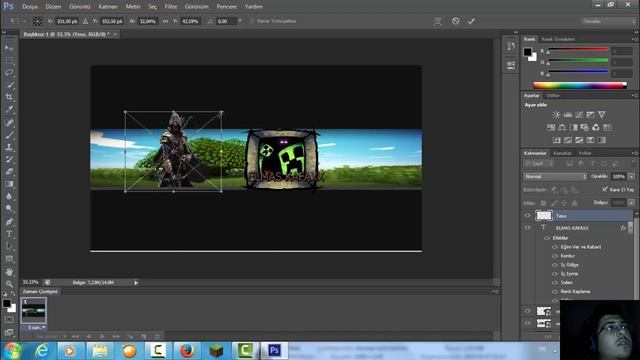
Task: Go to the previous animation frame
Action: pyautogui.click(x=89, y=336)
